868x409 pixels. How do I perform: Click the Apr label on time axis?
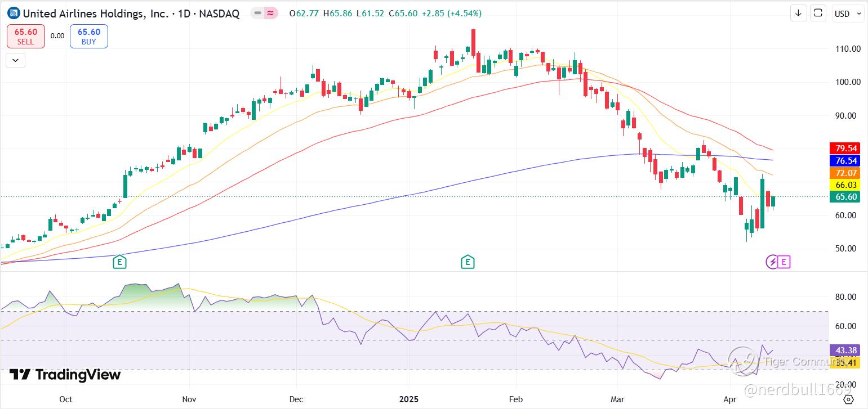[730, 399]
